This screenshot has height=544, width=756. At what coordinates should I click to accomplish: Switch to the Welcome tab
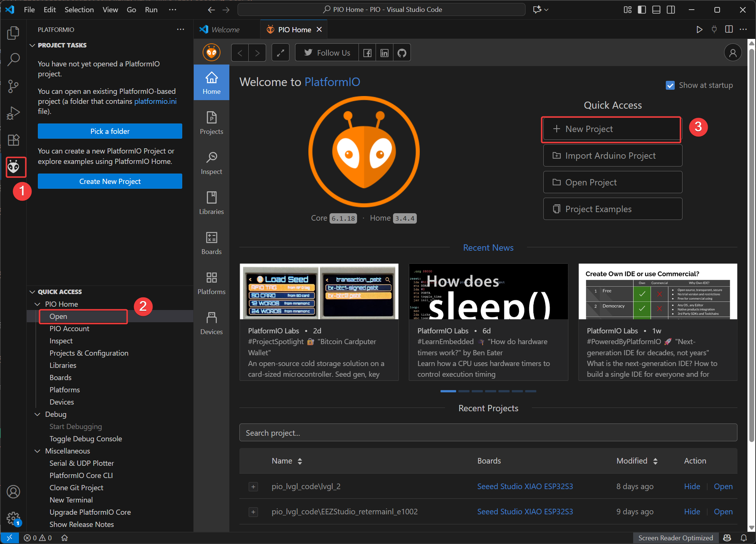(x=225, y=30)
